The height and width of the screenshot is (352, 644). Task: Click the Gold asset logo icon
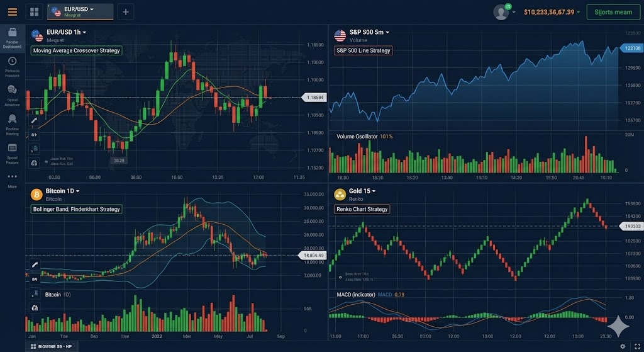click(340, 195)
